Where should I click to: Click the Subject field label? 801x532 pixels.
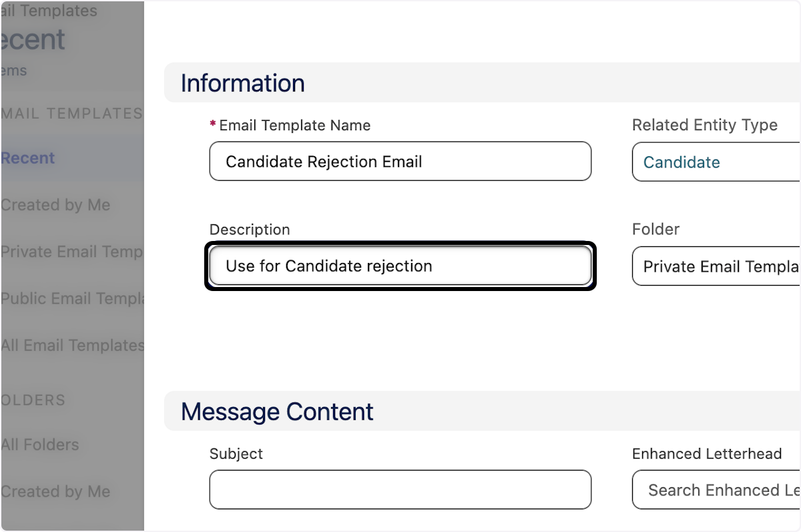236,454
